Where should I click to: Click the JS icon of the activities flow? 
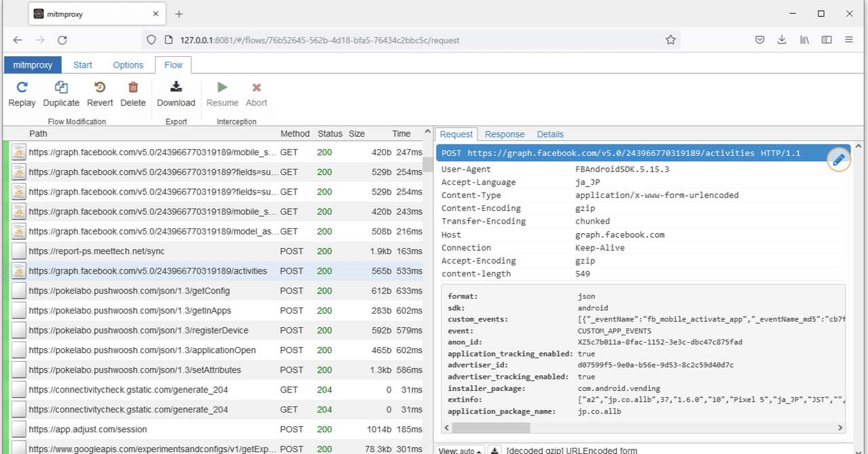click(19, 271)
